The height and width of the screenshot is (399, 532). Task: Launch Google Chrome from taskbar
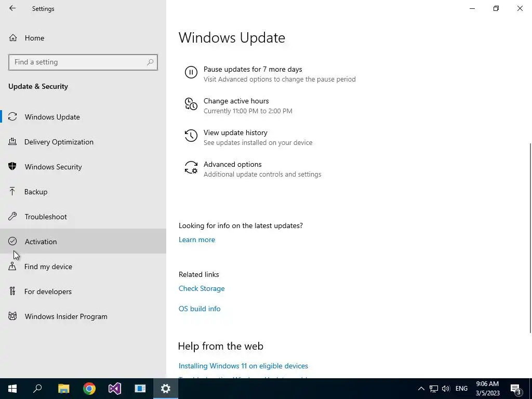click(x=89, y=389)
